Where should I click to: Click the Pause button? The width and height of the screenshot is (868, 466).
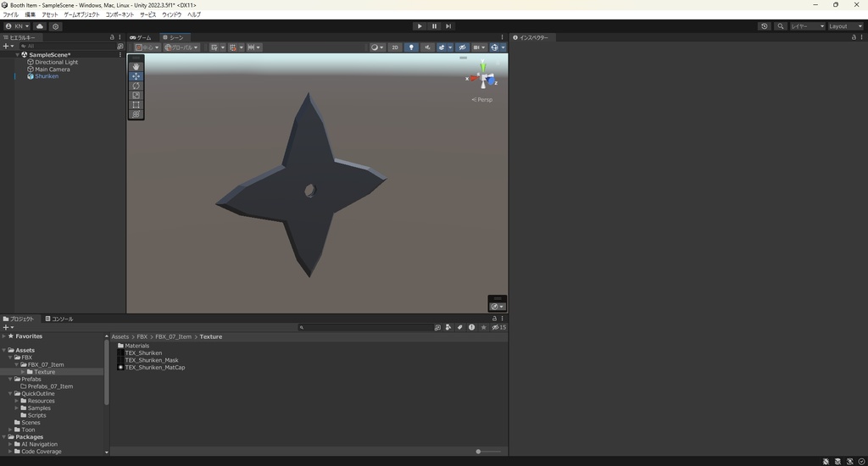point(434,26)
